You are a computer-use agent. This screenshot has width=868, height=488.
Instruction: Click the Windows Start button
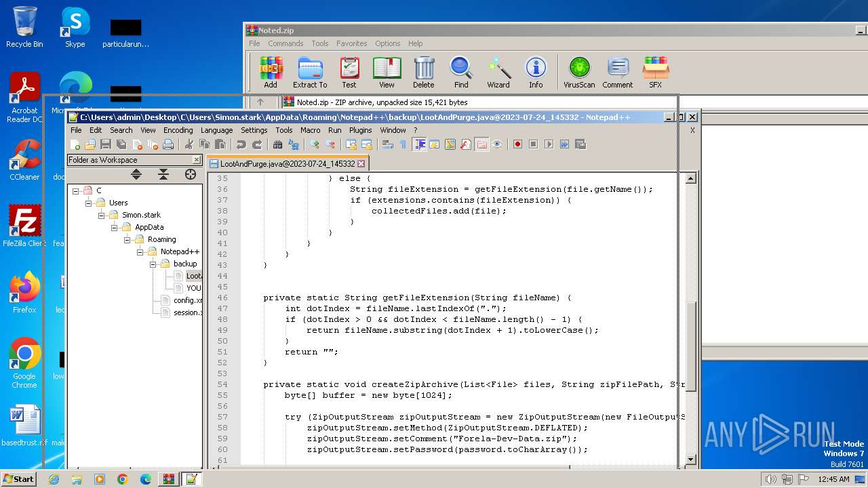click(x=19, y=479)
